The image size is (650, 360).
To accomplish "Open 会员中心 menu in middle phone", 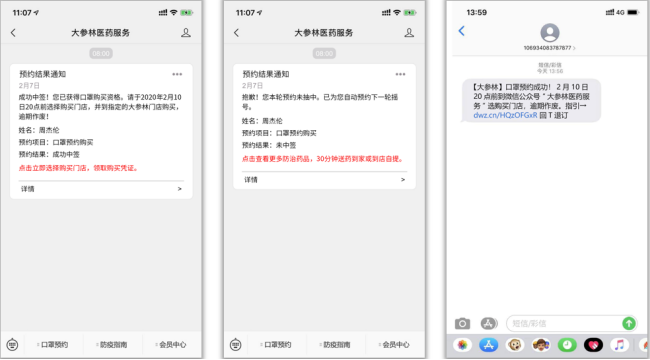I will 395,344.
